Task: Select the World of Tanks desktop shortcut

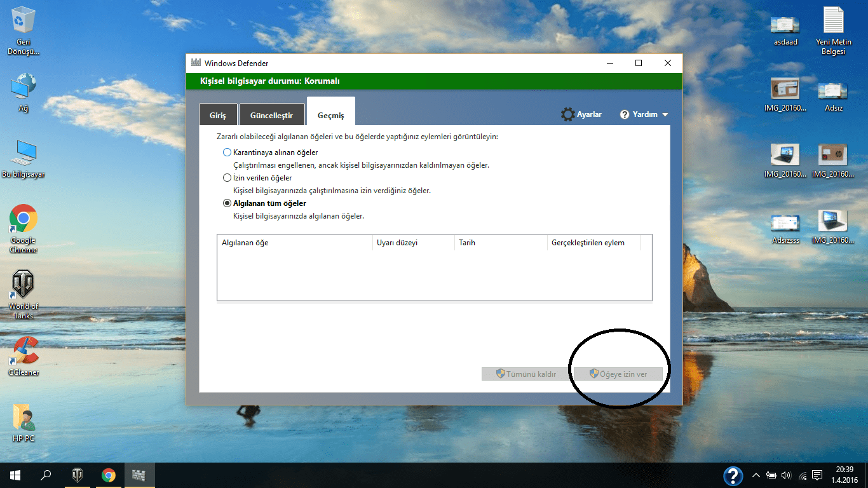Action: (x=24, y=295)
